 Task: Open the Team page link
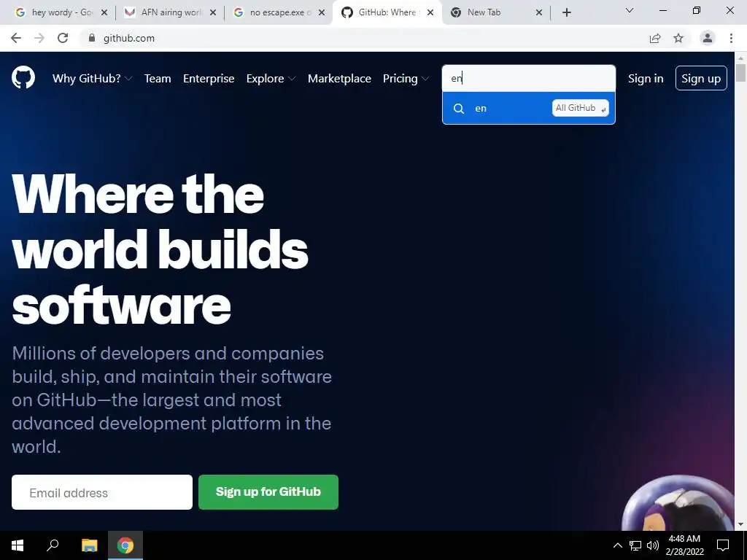(x=158, y=79)
